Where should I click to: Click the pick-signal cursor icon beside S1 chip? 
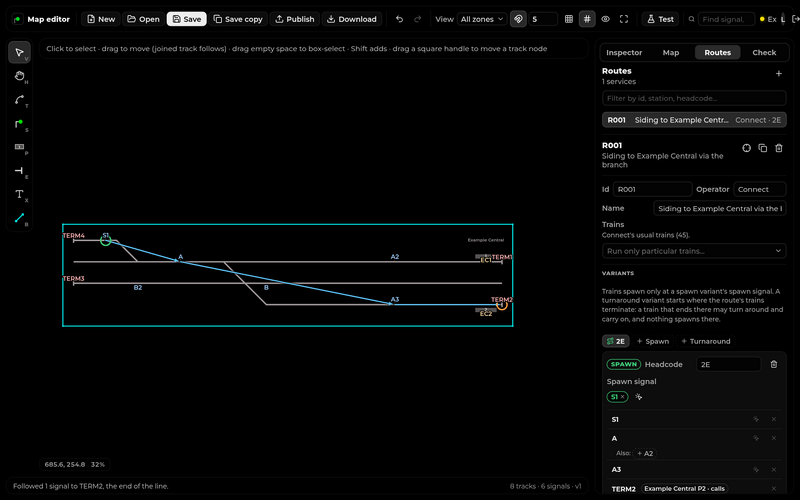click(639, 397)
